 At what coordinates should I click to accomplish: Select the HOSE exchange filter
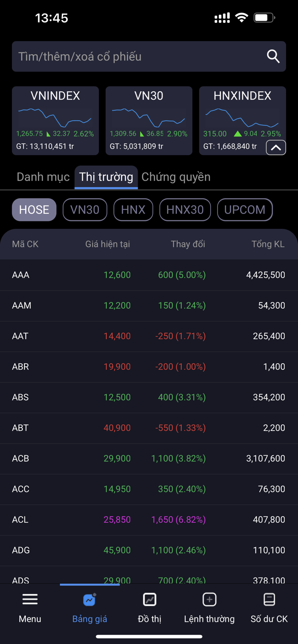tap(34, 210)
